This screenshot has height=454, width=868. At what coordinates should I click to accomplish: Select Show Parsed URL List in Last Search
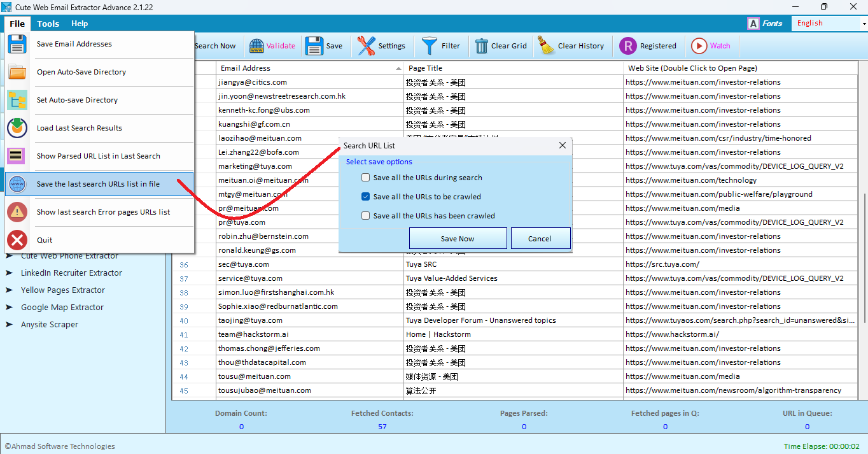[x=99, y=156]
